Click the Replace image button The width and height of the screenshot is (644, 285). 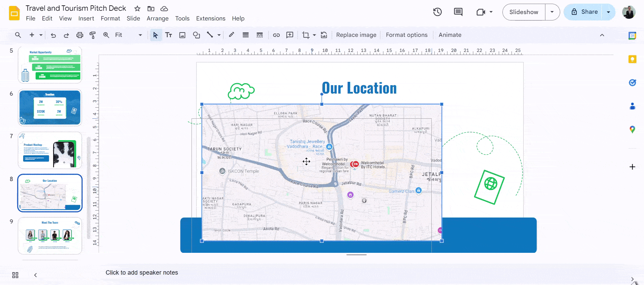[356, 35]
